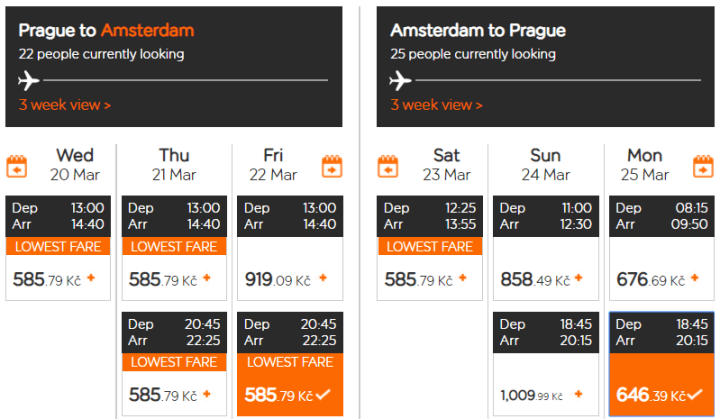720x419 pixels.
Task: Click next-day calendar icon beside Fri 22 Mar
Action: 332,166
